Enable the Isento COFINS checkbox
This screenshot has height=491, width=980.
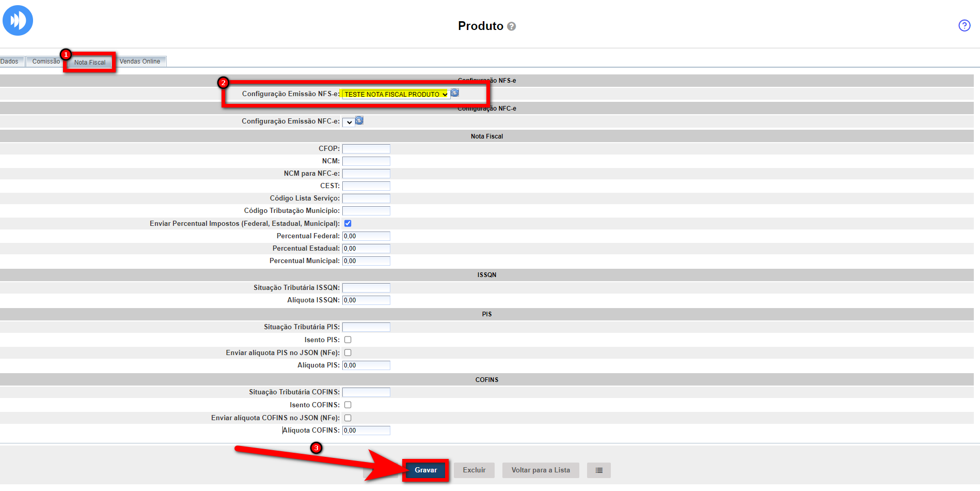[347, 405]
